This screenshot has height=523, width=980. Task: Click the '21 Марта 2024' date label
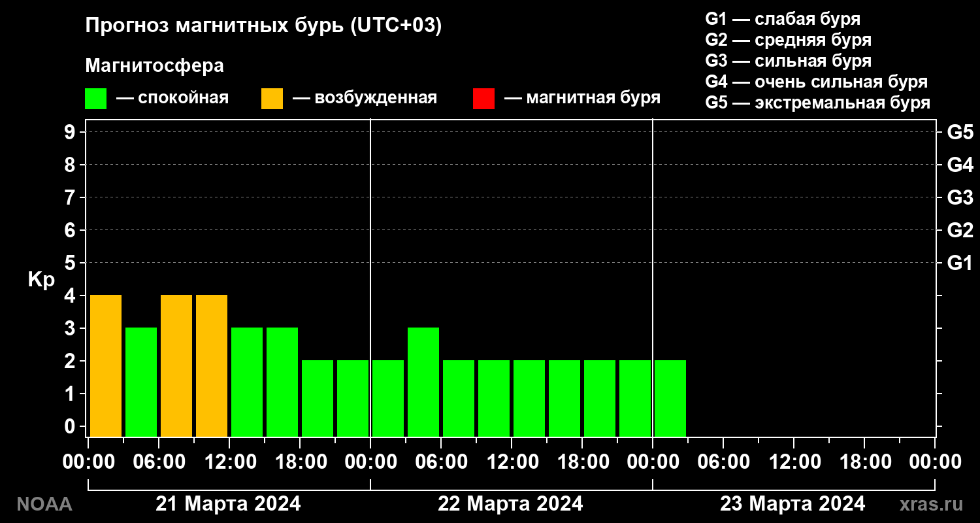tap(228, 504)
